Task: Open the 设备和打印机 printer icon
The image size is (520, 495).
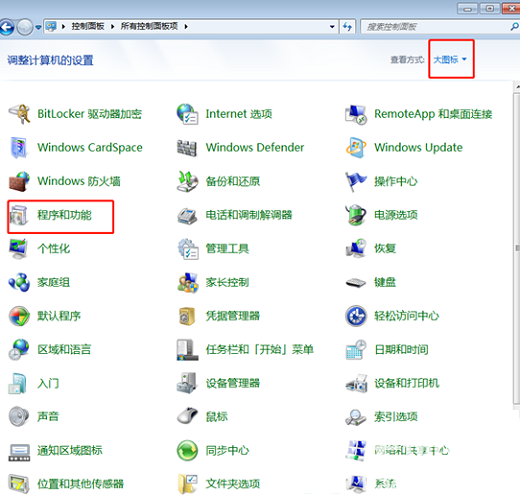Action: pyautogui.click(x=356, y=384)
